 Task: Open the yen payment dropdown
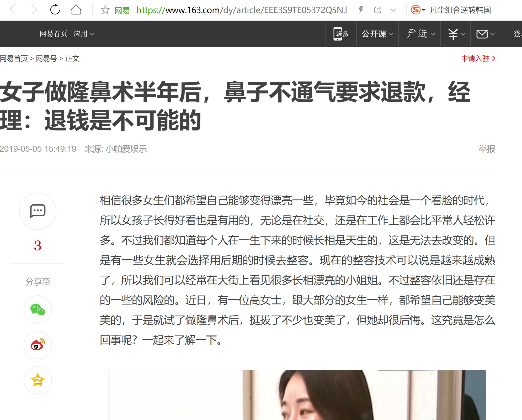[x=456, y=34]
